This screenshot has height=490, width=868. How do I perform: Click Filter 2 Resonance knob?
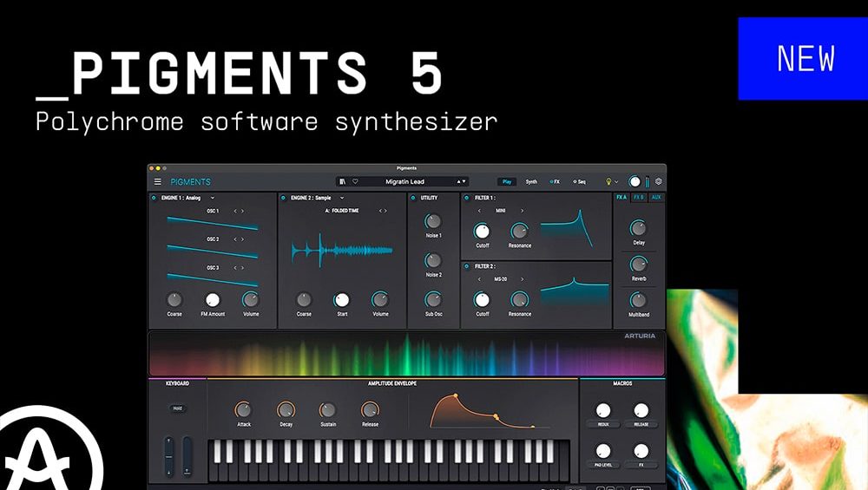point(519,300)
